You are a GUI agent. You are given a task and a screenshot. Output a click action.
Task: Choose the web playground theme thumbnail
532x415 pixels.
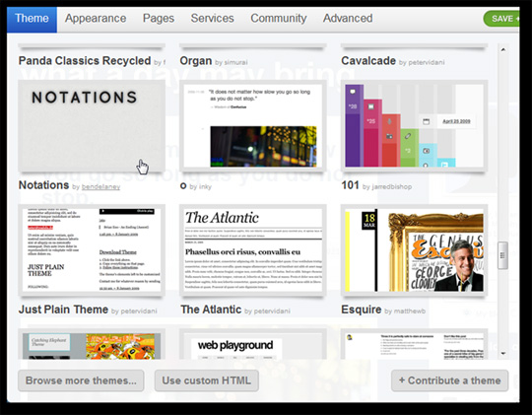[253, 344]
